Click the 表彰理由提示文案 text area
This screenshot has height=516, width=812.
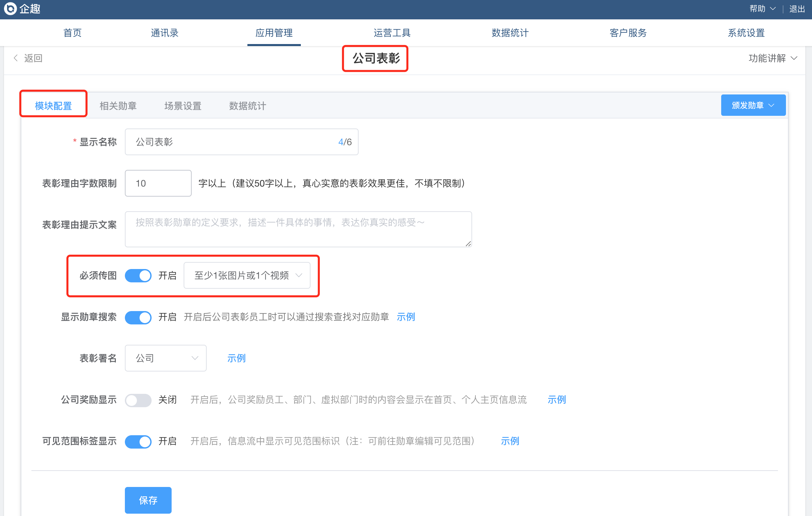click(298, 229)
